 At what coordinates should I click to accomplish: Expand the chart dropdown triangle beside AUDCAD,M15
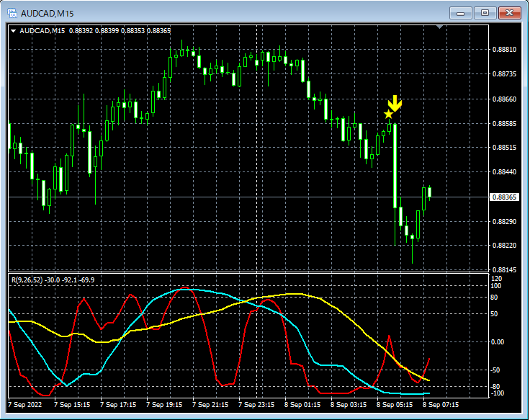(14, 31)
